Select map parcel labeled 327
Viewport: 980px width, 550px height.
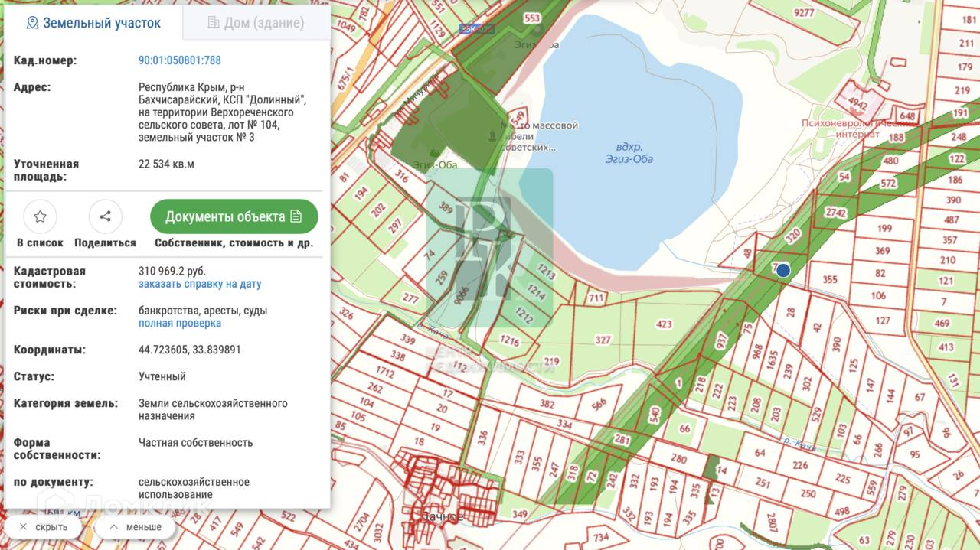603,340
